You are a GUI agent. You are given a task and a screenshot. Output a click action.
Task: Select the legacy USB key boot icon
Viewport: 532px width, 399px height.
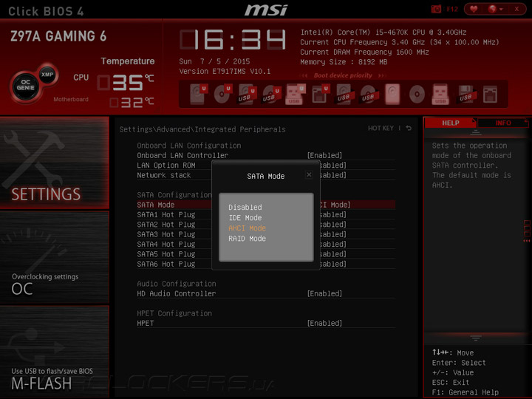440,94
